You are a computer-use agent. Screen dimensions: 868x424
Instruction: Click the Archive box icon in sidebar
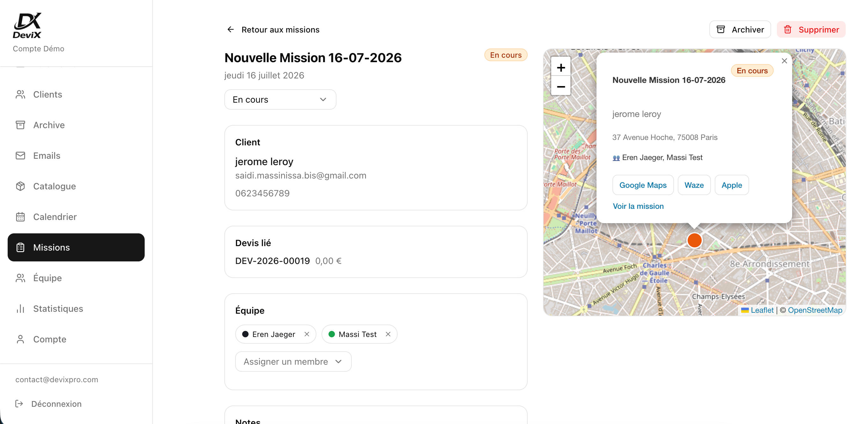pos(21,125)
